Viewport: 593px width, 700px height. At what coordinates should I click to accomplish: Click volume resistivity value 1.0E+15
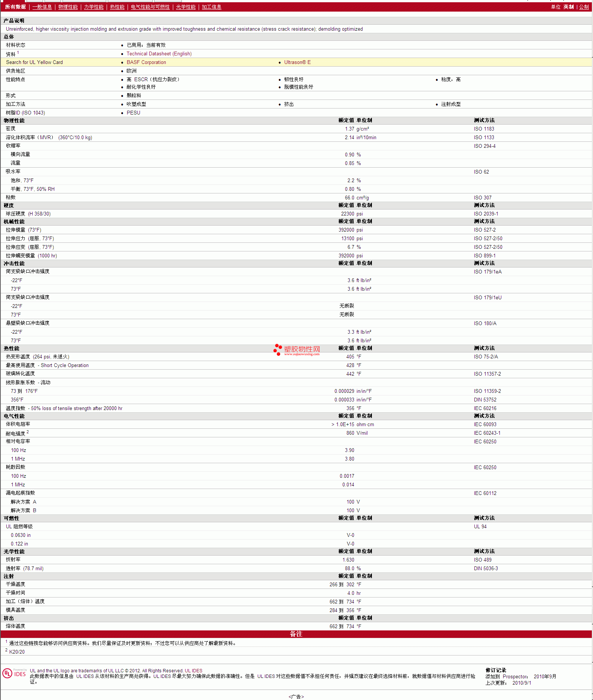pos(343,424)
